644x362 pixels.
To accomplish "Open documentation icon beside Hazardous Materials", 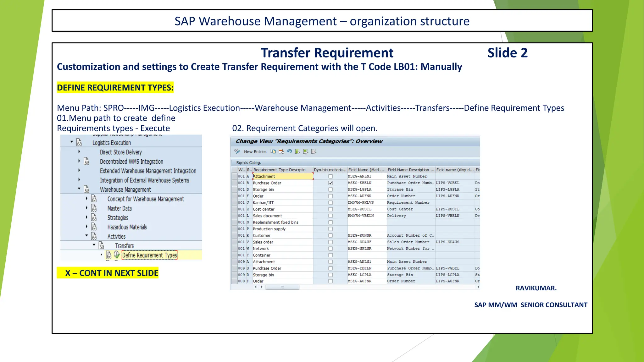I will coord(94,227).
